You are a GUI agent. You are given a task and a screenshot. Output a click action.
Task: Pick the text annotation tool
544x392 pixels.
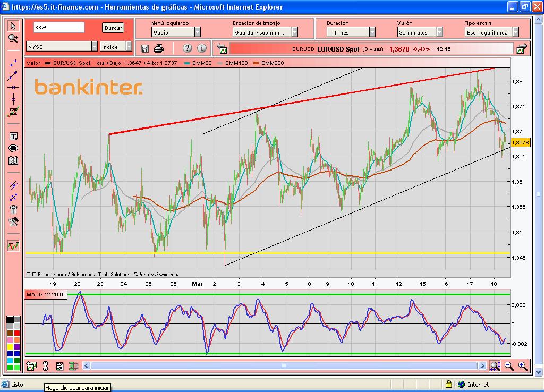click(x=13, y=137)
